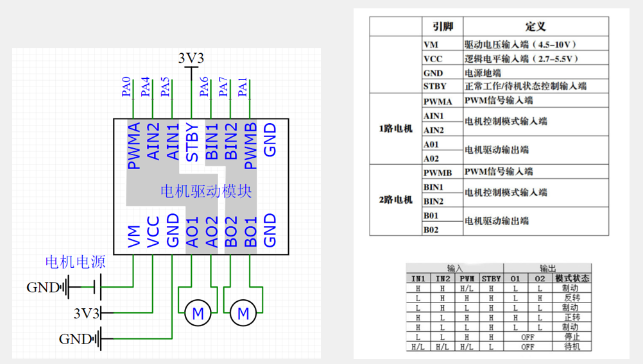Click the PWMA pin on the module
Viewport: 643px width, 364px height.
pos(133,146)
